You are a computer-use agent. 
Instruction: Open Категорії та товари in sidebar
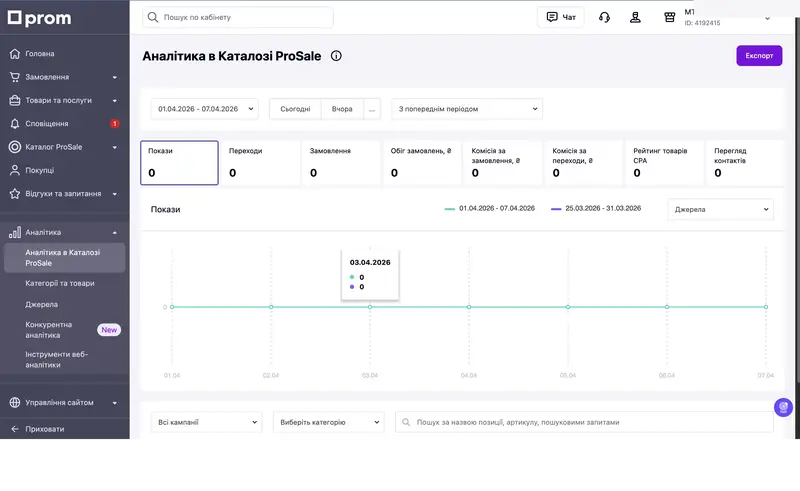click(x=60, y=283)
